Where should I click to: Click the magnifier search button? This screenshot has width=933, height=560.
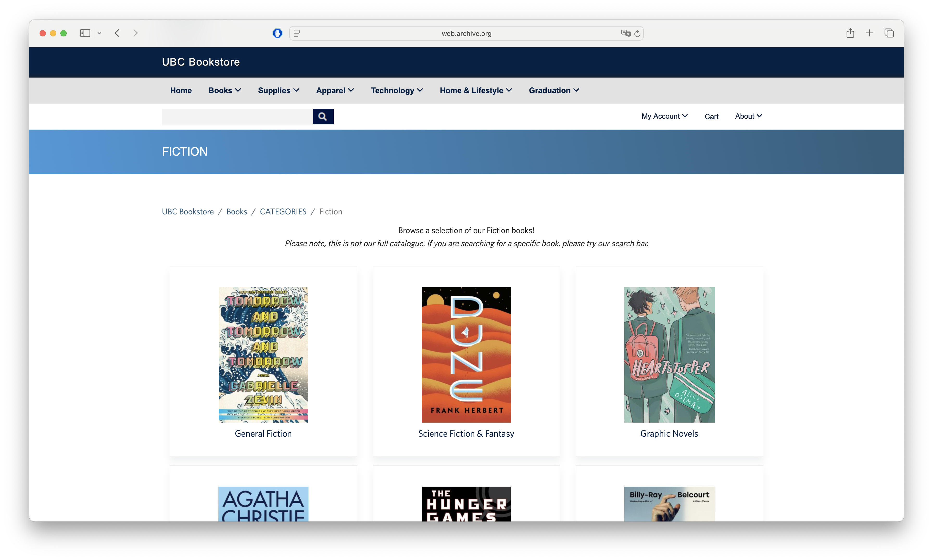pyautogui.click(x=323, y=117)
